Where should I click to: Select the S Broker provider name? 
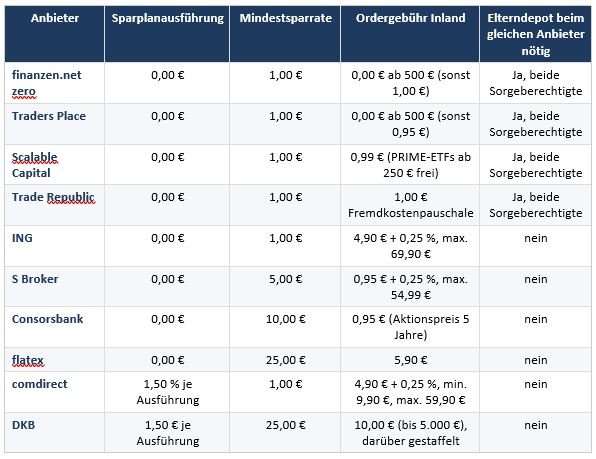(x=35, y=279)
